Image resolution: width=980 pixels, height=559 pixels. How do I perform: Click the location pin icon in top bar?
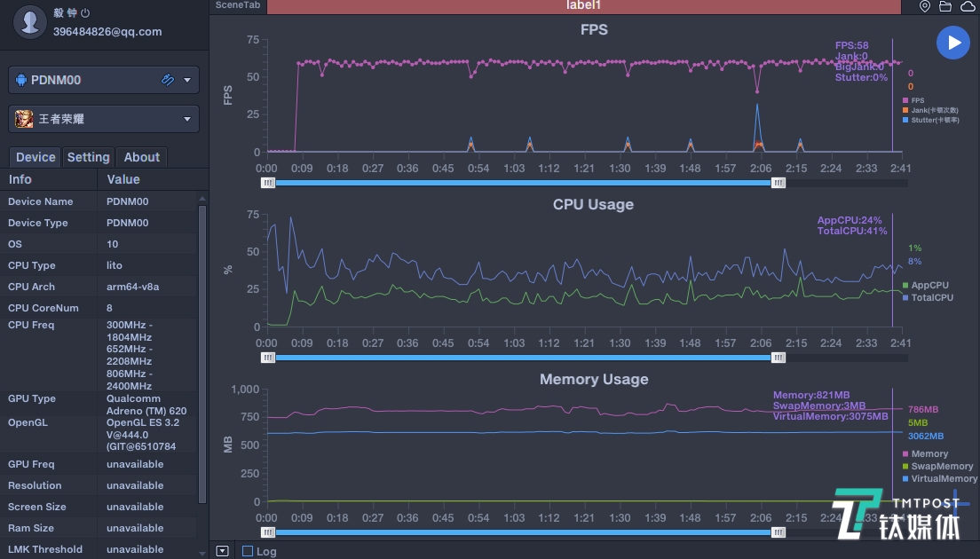[x=925, y=6]
